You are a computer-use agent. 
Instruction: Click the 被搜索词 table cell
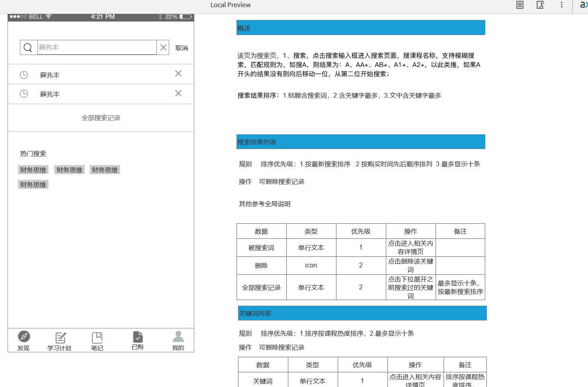tap(262, 248)
